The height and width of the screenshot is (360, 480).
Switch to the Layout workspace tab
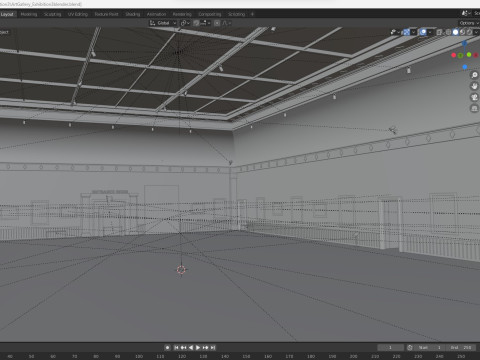pos(7,14)
